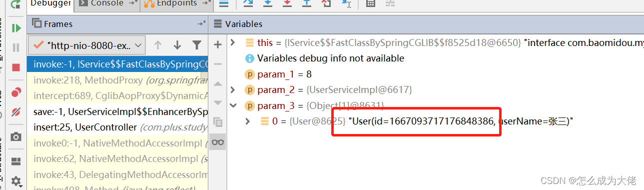Move to the next frame down arrow

(177, 45)
